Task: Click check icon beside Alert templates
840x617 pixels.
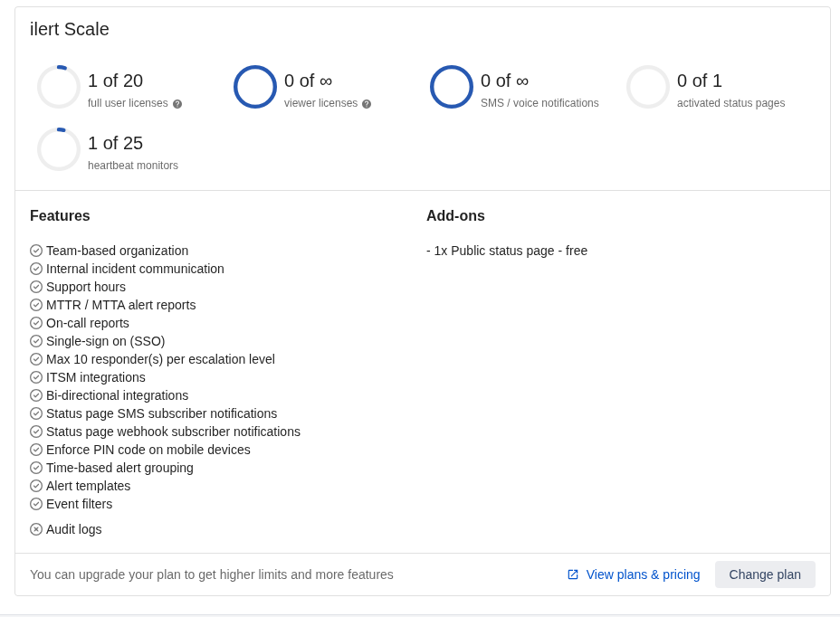Action: (36, 486)
